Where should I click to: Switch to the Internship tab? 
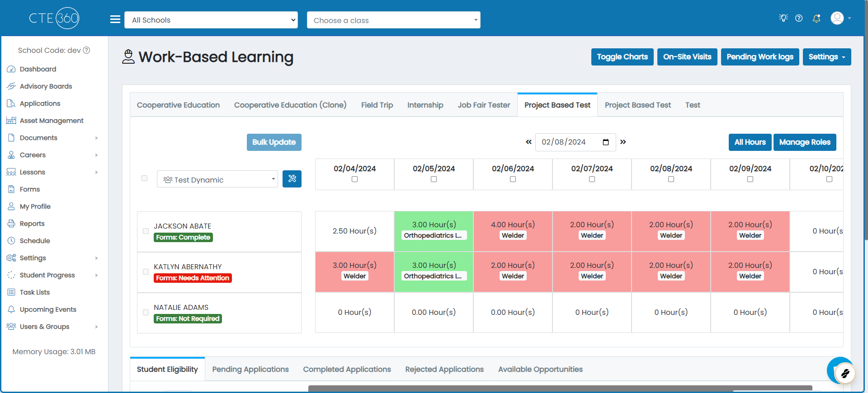coord(425,105)
